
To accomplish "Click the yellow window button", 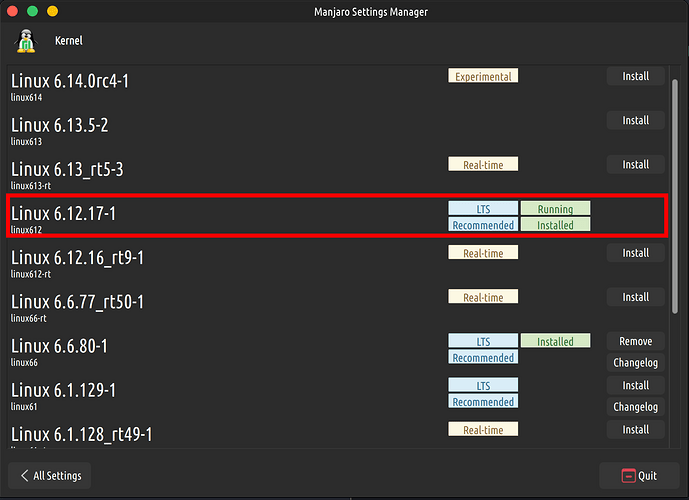I will click(x=53, y=11).
